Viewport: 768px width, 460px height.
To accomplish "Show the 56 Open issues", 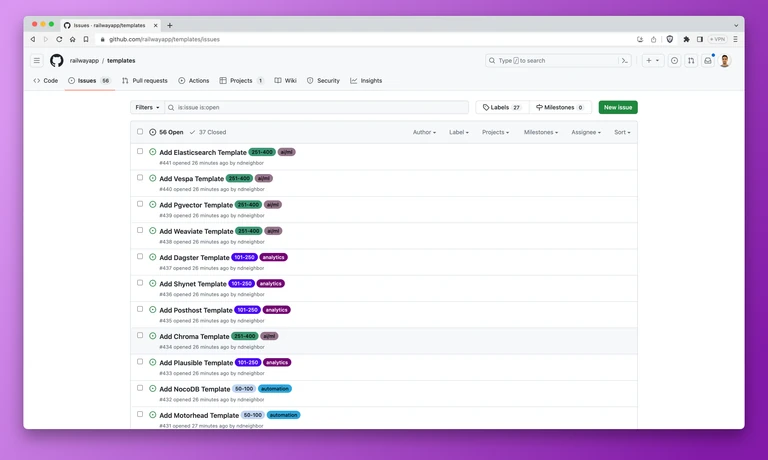I will pos(166,132).
